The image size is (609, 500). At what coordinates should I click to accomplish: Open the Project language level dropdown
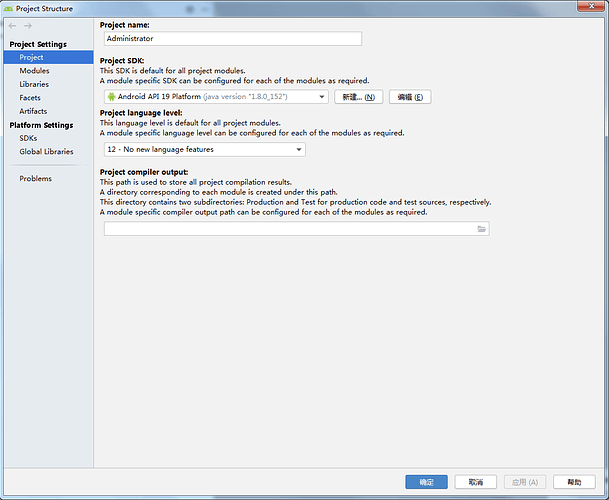[205, 150]
